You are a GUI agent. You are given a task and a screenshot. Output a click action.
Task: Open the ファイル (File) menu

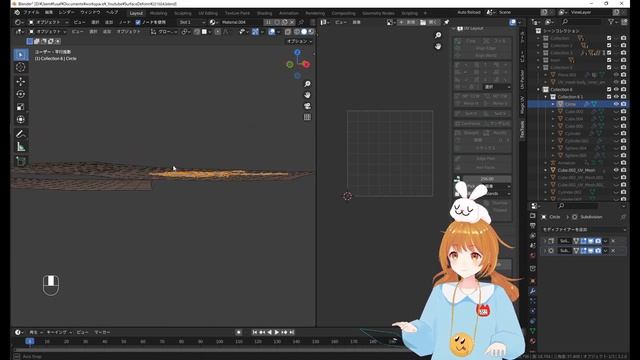point(31,13)
